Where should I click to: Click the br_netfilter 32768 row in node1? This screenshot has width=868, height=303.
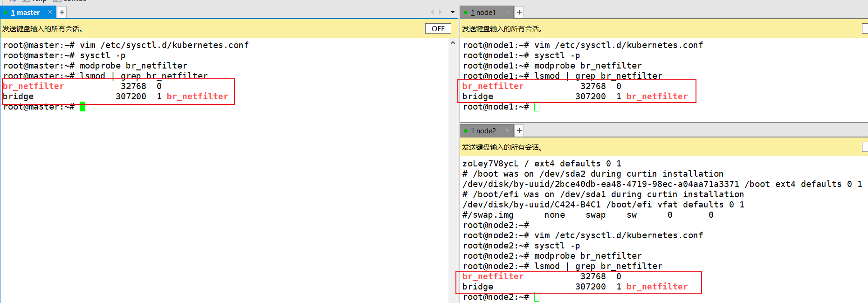542,86
